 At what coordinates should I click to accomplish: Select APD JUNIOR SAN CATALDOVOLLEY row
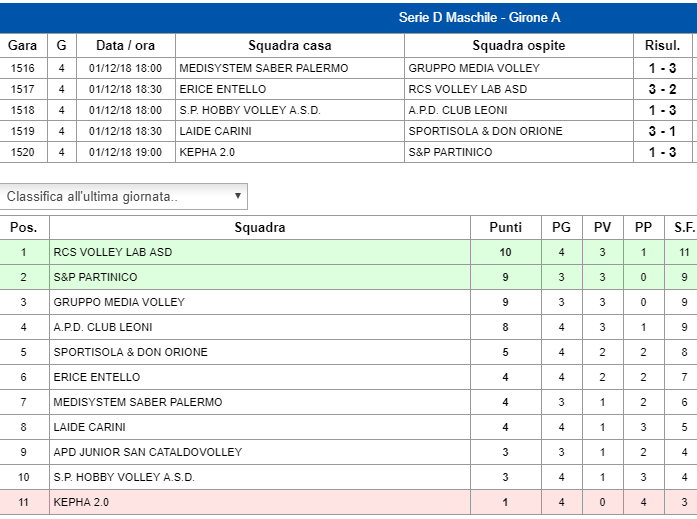click(348, 452)
